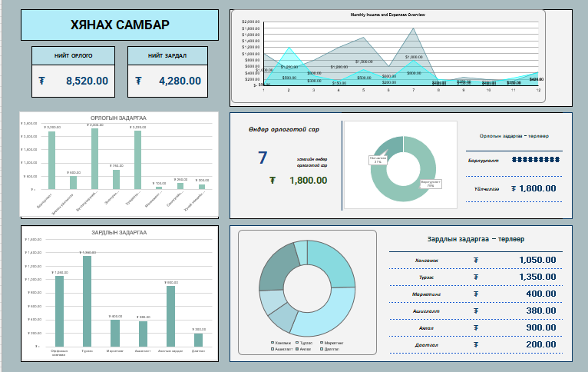The width and height of the screenshot is (588, 372).
Task: Click the Хангамж legend swatch under donut chart
Action: point(273,343)
